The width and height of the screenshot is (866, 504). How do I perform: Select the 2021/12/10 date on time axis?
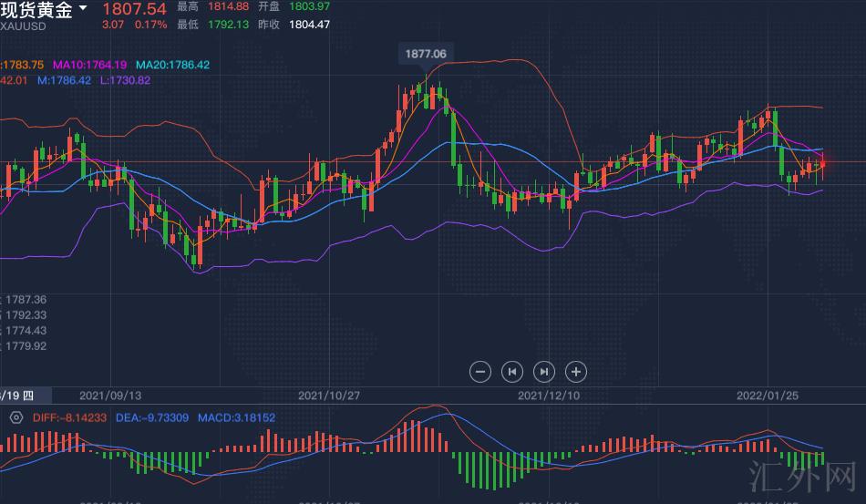click(549, 396)
